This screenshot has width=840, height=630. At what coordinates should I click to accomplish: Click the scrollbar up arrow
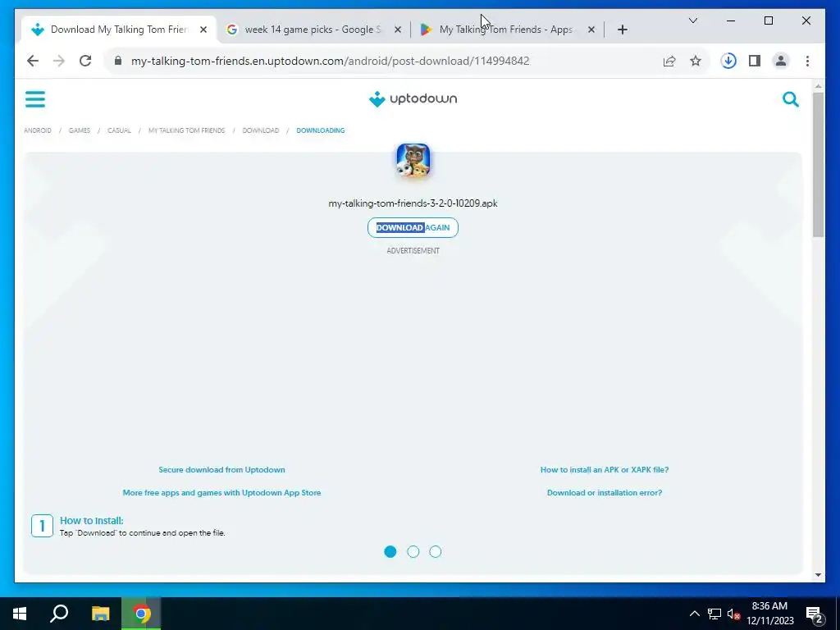click(x=818, y=85)
